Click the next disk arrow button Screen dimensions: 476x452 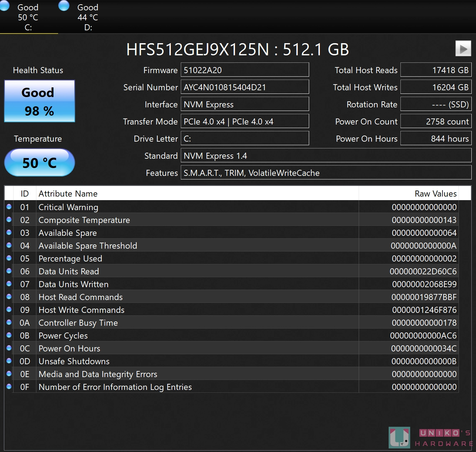point(463,49)
